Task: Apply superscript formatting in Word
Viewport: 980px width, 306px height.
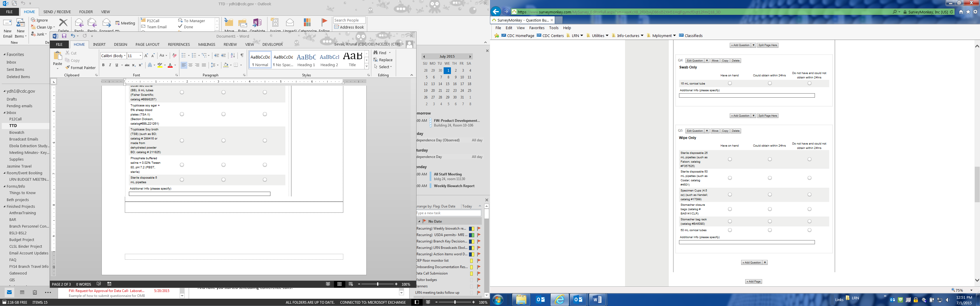Action: [140, 65]
